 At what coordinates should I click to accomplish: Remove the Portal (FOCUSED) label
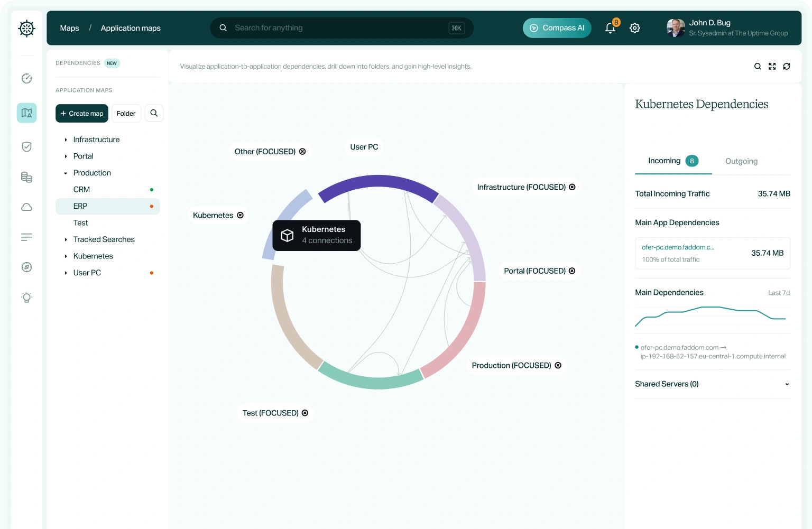572,271
